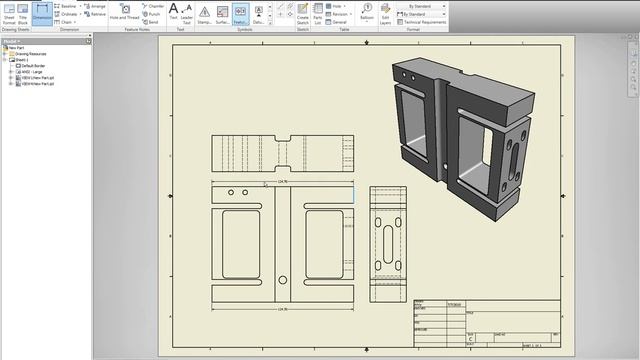The height and width of the screenshot is (360, 640).
Task: Select the Sheet Format tool
Action: 9,13
